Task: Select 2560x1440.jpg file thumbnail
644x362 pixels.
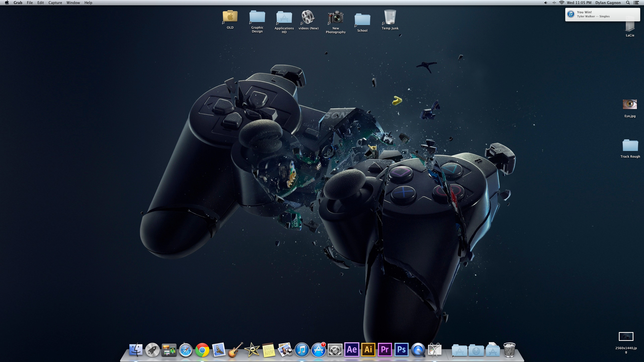Action: (626, 336)
